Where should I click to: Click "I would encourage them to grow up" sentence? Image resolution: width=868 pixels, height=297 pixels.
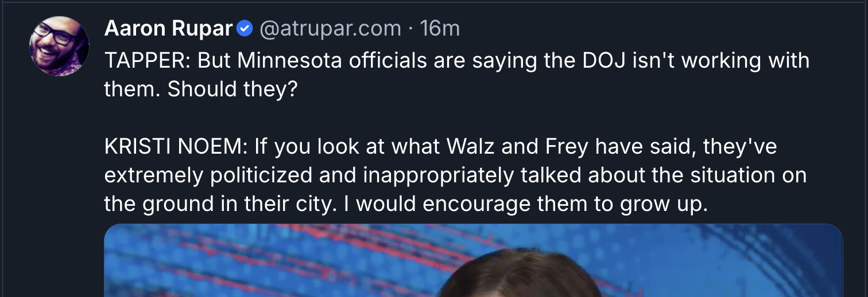pyautogui.click(x=524, y=204)
